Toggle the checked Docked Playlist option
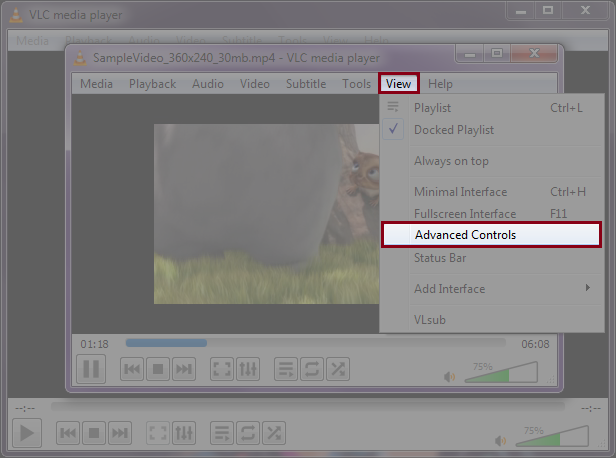The width and height of the screenshot is (616, 458). [491, 130]
